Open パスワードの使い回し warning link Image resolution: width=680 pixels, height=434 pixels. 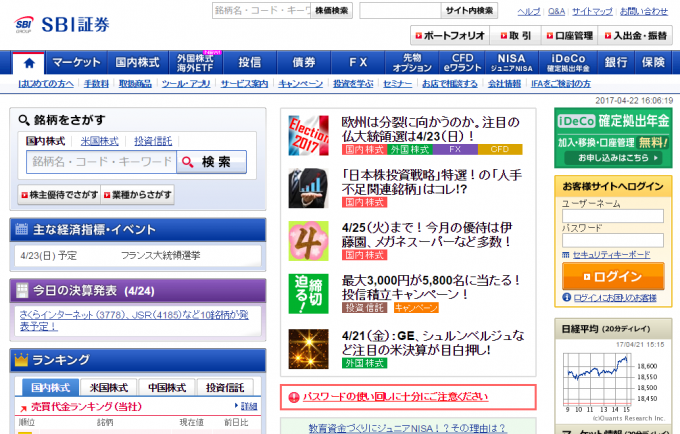[395, 397]
